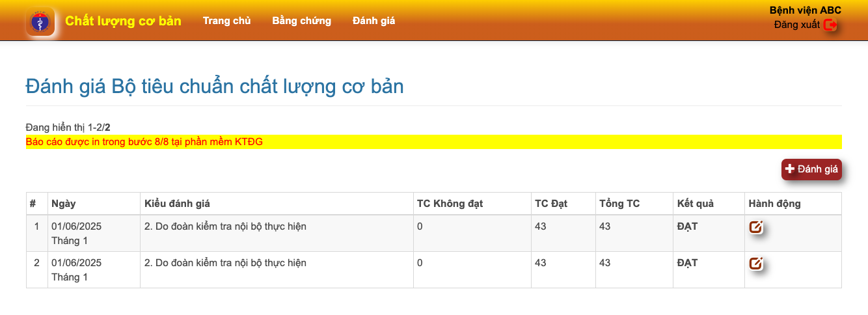This screenshot has height=315, width=868.
Task: Click the TC Không đạt column header
Action: click(x=450, y=204)
